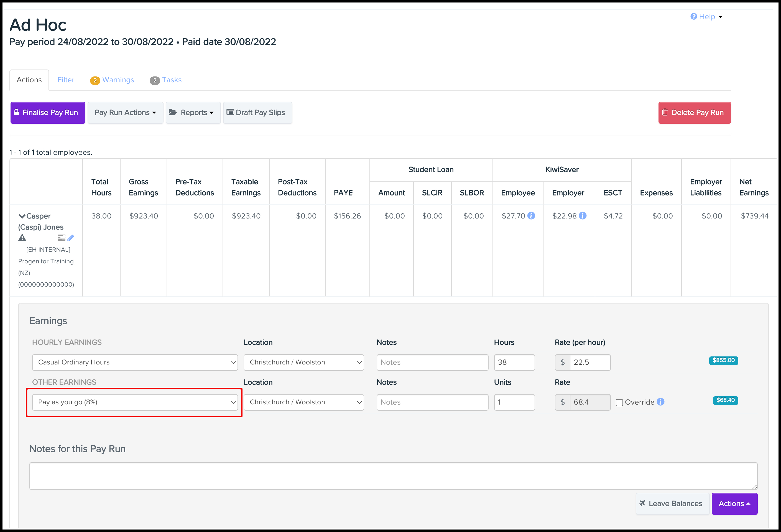Open the Tasks tab
The image size is (781, 532).
click(171, 80)
